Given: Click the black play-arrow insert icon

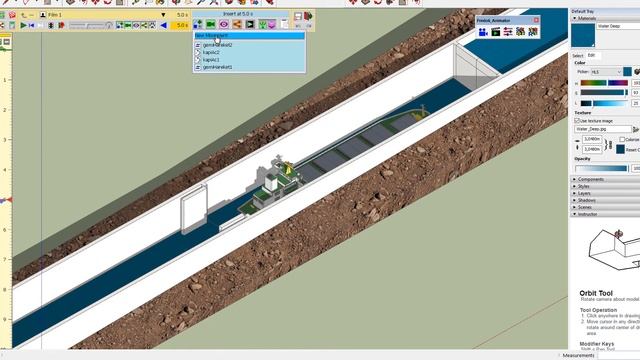Looking at the screenshot, I should tap(250, 24).
